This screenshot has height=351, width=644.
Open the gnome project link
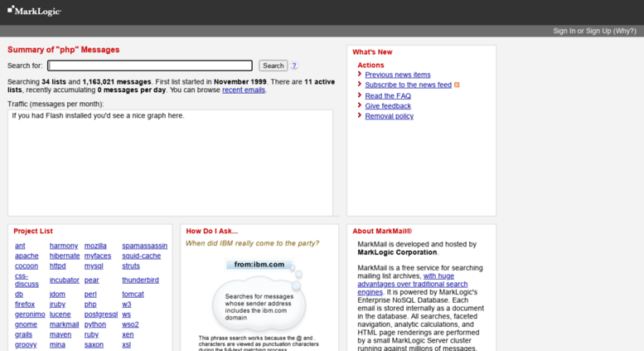point(26,324)
